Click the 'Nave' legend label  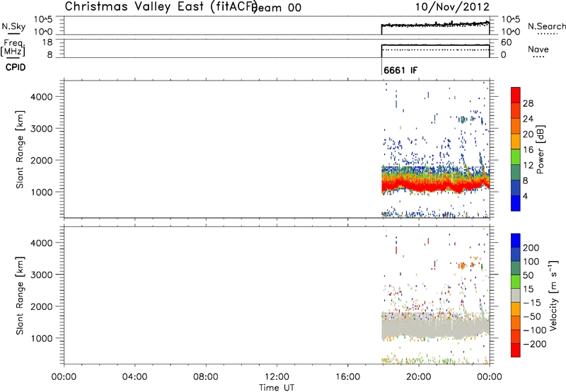(x=538, y=49)
